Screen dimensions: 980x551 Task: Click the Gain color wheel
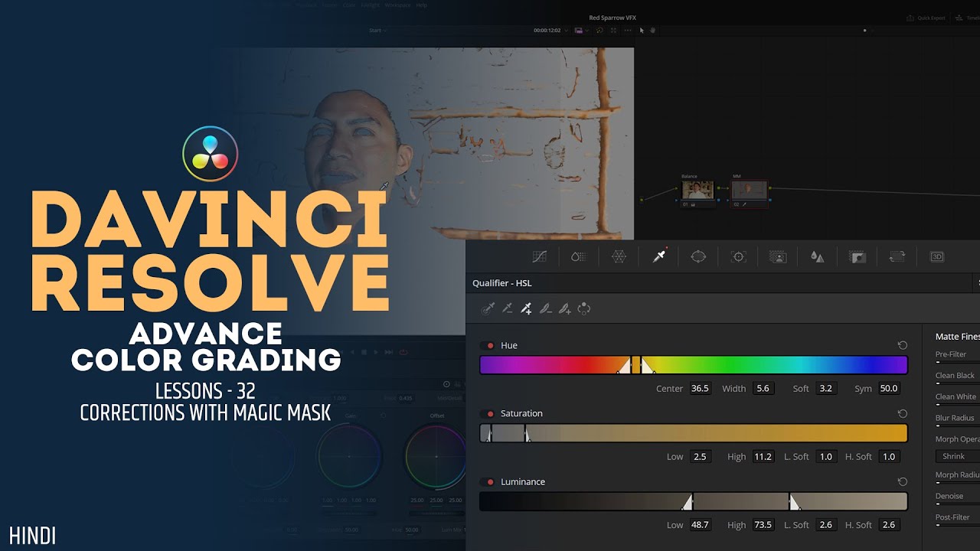[349, 456]
